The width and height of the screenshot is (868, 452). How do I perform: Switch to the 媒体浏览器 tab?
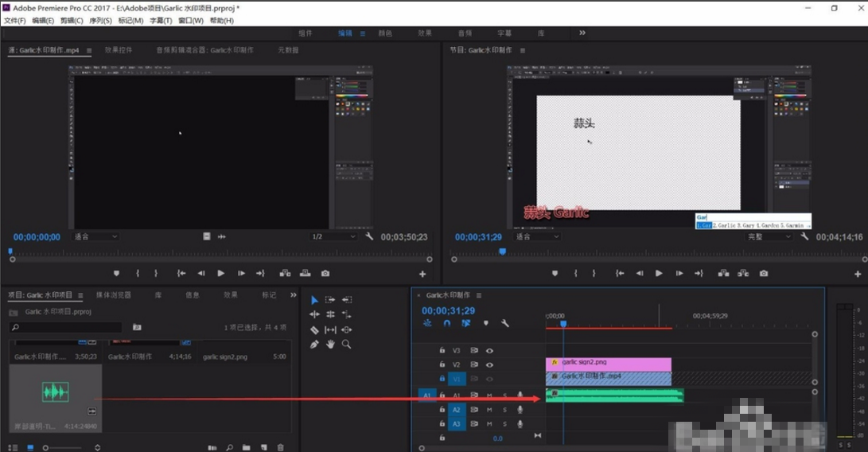click(114, 295)
